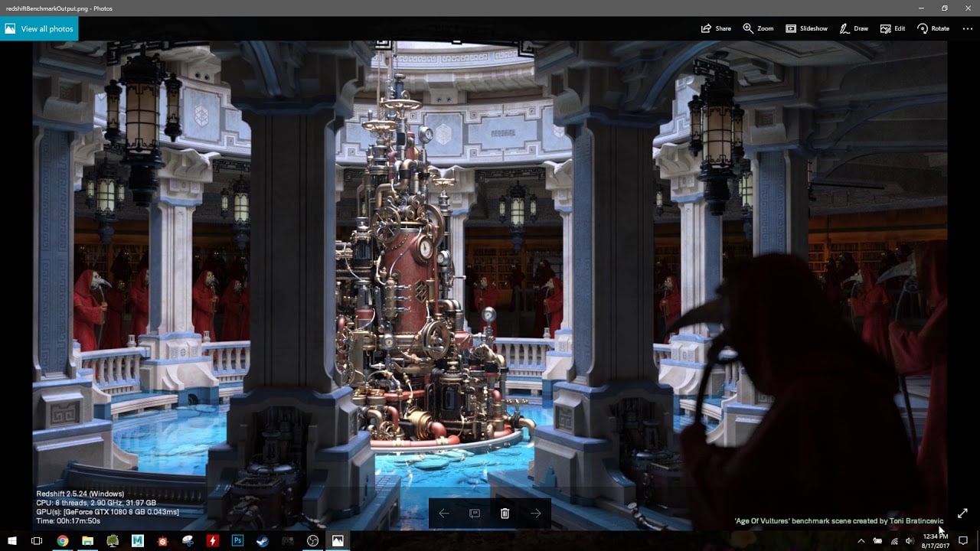Screen dimensions: 980x551
Task: Expand photo to full screen
Action: (x=962, y=514)
